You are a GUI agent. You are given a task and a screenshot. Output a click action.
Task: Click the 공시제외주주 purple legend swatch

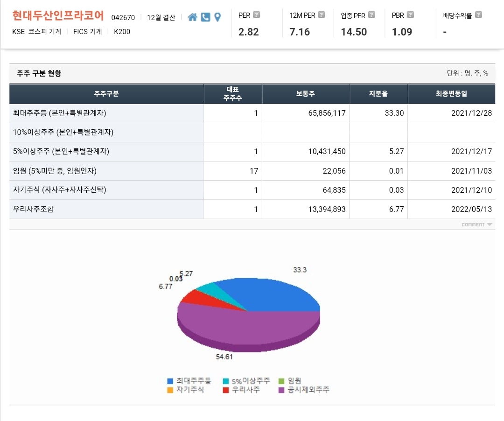(x=281, y=390)
